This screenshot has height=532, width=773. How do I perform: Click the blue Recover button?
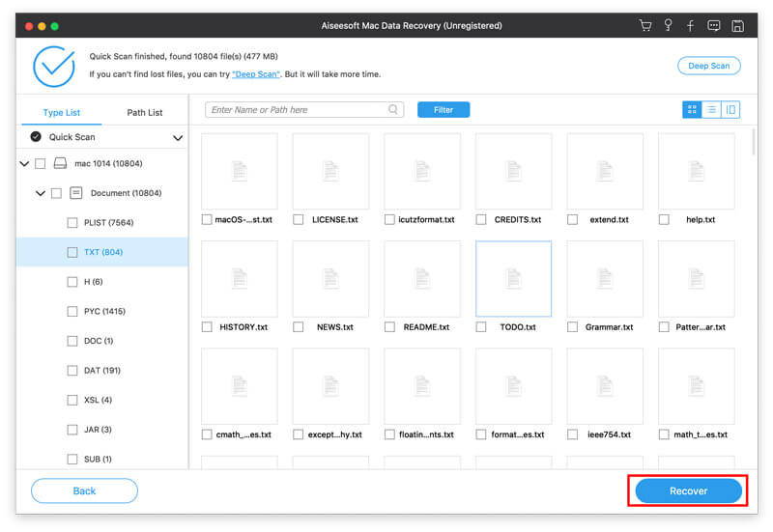click(688, 490)
